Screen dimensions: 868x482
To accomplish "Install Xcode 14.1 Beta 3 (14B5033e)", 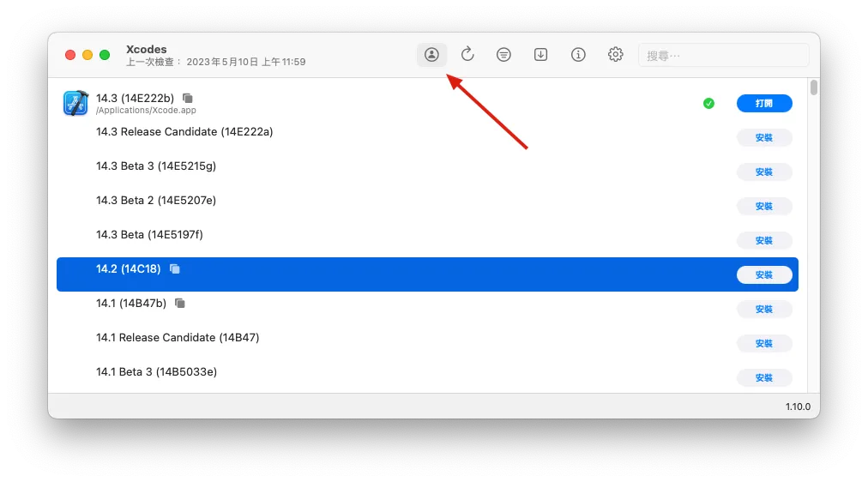I will coord(763,377).
